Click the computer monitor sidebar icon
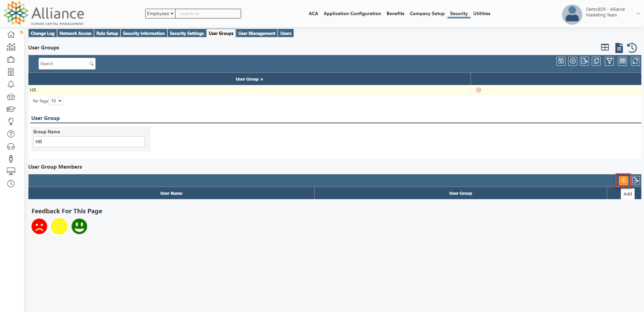The image size is (644, 312). tap(11, 171)
